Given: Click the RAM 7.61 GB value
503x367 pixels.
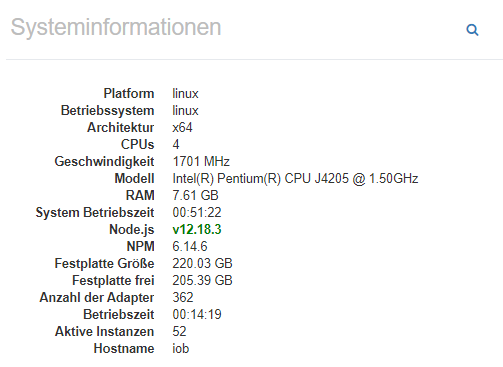Looking at the screenshot, I should 195,195.
